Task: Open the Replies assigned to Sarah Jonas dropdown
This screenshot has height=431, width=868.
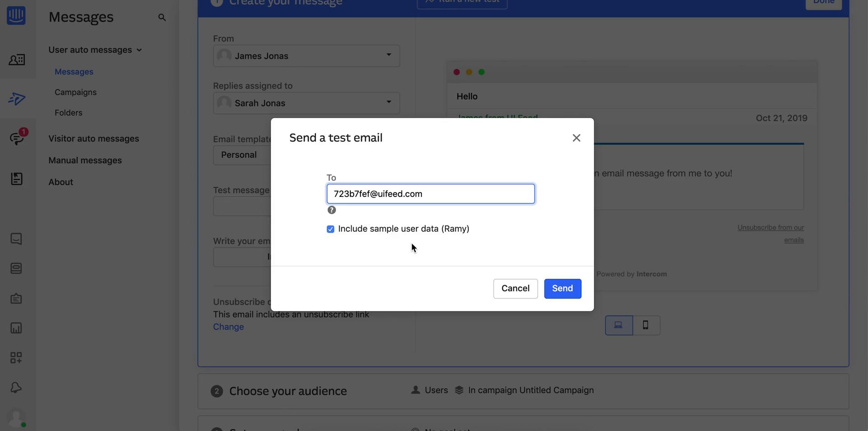Action: coord(307,103)
